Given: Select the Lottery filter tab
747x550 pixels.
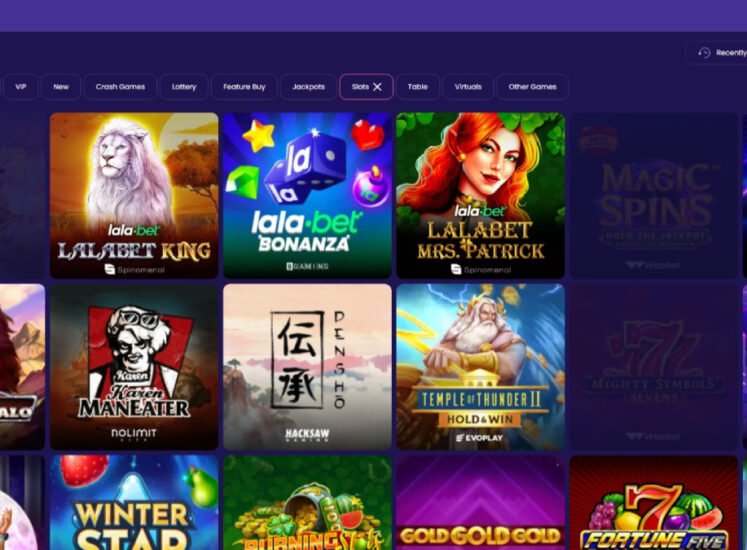Looking at the screenshot, I should [x=184, y=87].
